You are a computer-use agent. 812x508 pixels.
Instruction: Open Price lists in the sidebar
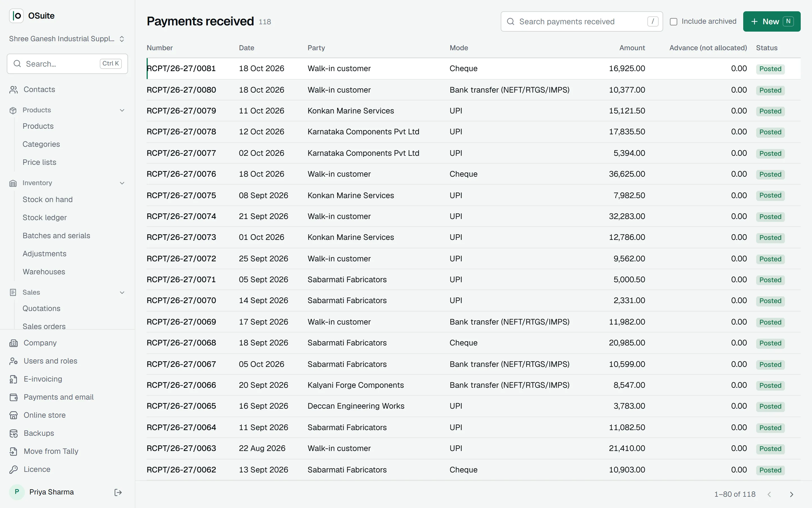tap(39, 162)
